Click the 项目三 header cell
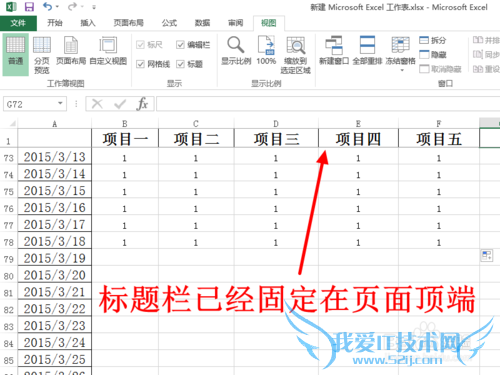Screen dimensions: 500x375 coord(276,139)
